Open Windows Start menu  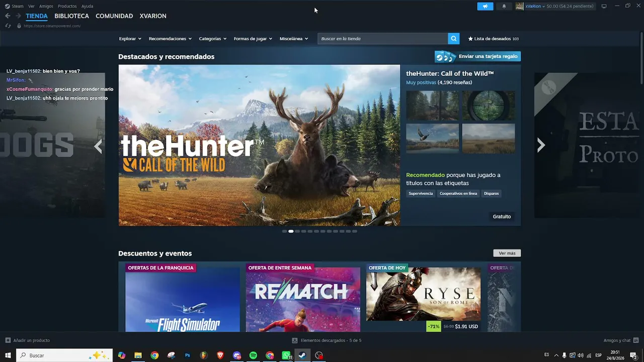coord(8,355)
